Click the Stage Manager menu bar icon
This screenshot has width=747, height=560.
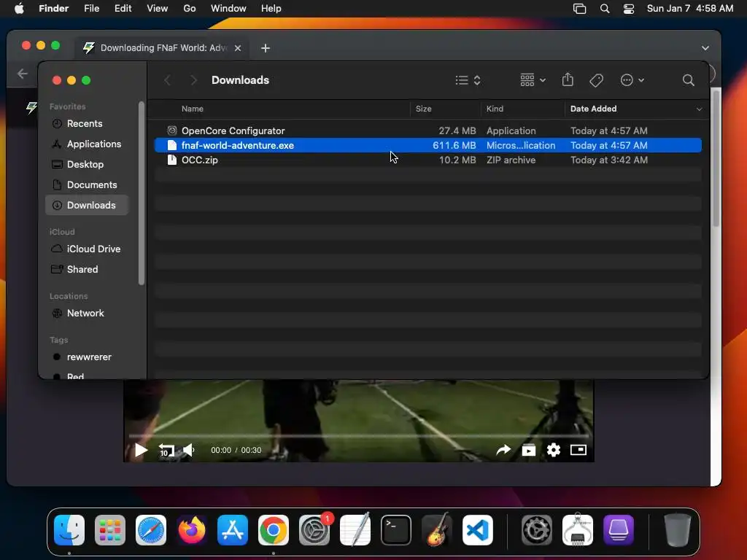(x=579, y=9)
